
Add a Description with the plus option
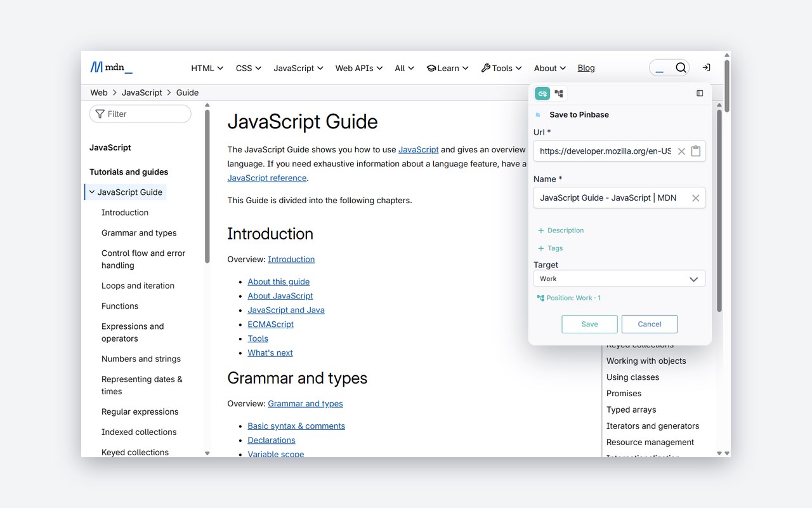coord(561,231)
